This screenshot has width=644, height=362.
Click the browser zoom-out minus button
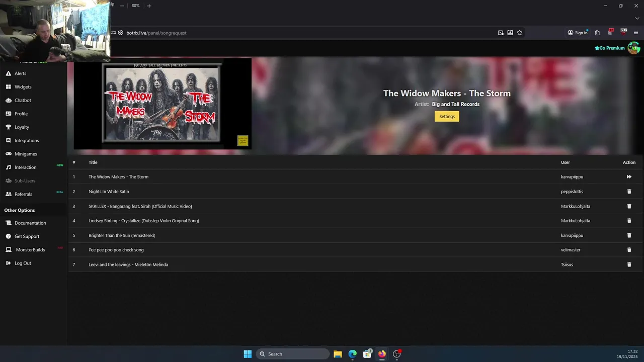coord(122,6)
